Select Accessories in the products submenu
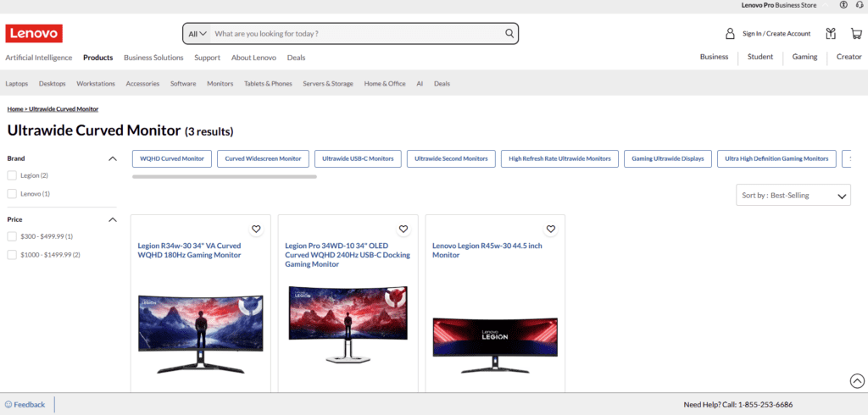Image resolution: width=868 pixels, height=415 pixels. point(142,84)
